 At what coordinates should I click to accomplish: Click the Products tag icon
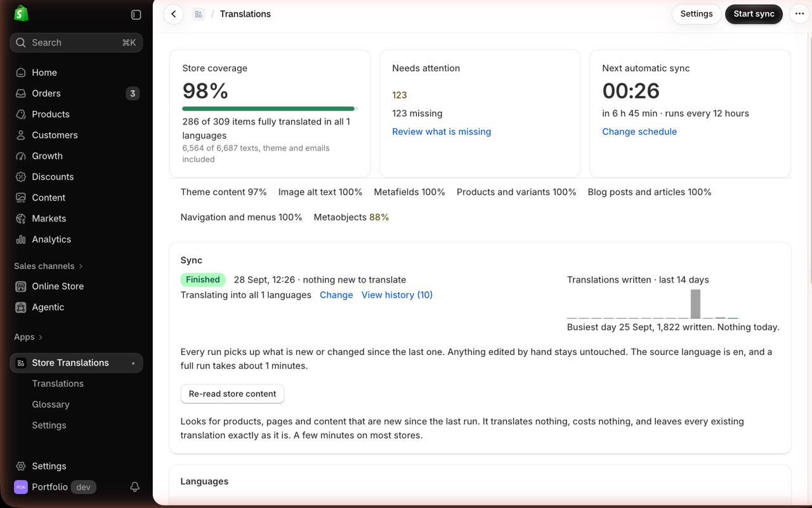click(x=21, y=114)
